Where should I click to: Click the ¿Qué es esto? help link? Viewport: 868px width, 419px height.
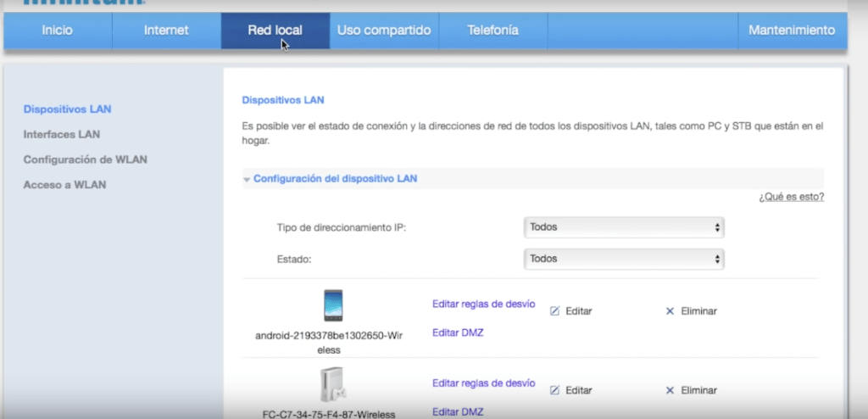click(791, 197)
